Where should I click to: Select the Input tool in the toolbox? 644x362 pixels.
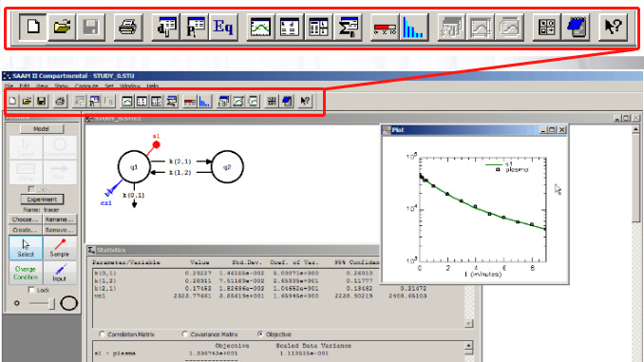pos(60,273)
